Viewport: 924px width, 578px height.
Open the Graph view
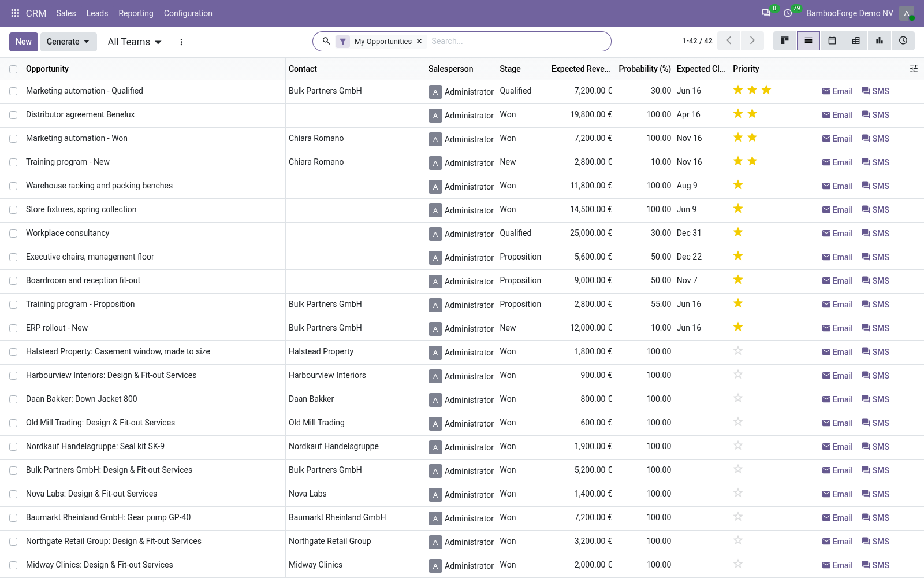(x=880, y=41)
